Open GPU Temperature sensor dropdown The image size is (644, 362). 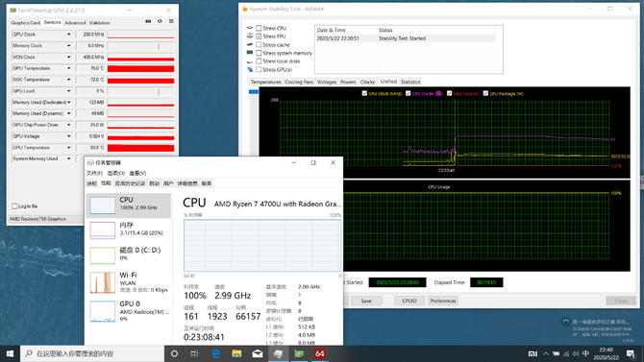(x=69, y=68)
